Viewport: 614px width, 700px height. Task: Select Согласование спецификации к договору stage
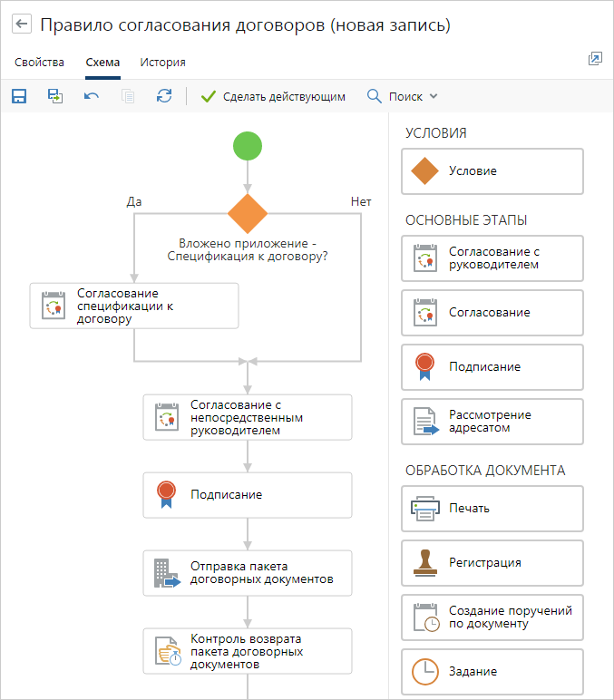[x=134, y=306]
